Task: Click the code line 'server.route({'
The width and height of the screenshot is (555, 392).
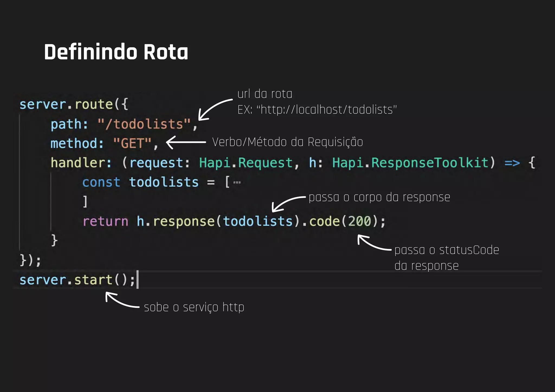Action: point(74,104)
